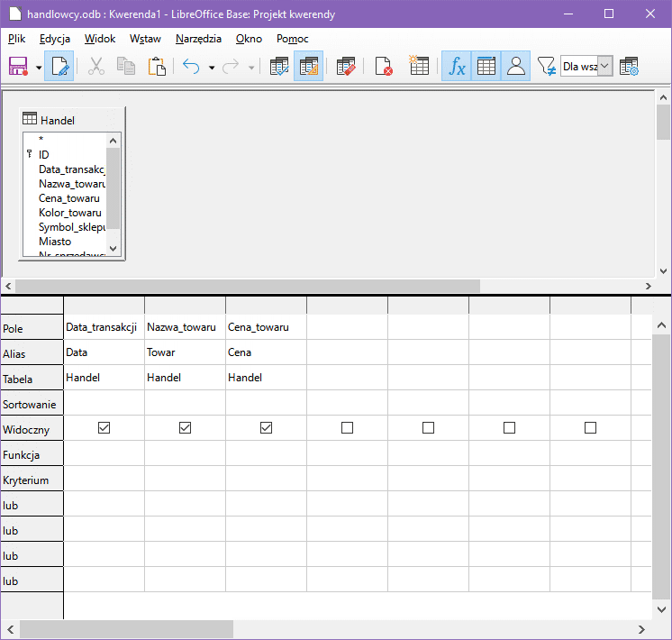Select Cena_towaru field in Handel table
Image resolution: width=672 pixels, height=640 pixels.
click(x=69, y=198)
